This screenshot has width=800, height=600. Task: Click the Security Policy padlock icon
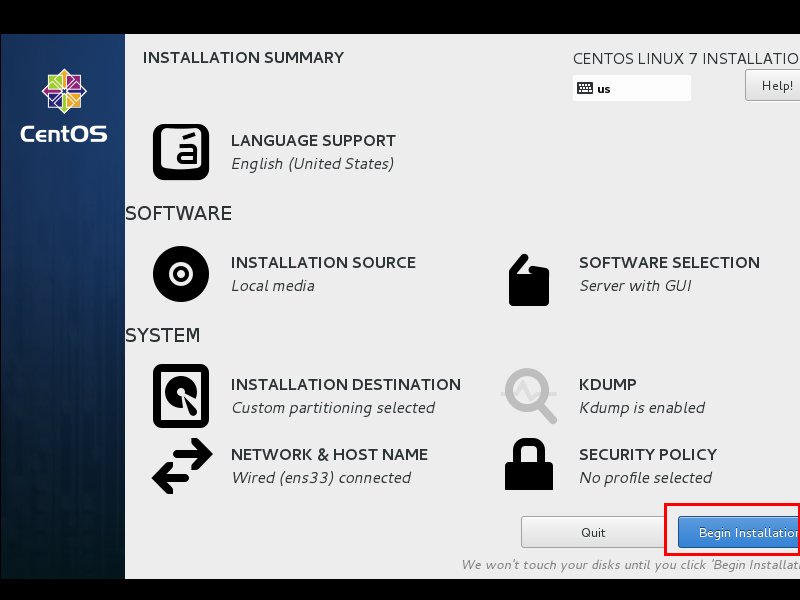click(529, 464)
